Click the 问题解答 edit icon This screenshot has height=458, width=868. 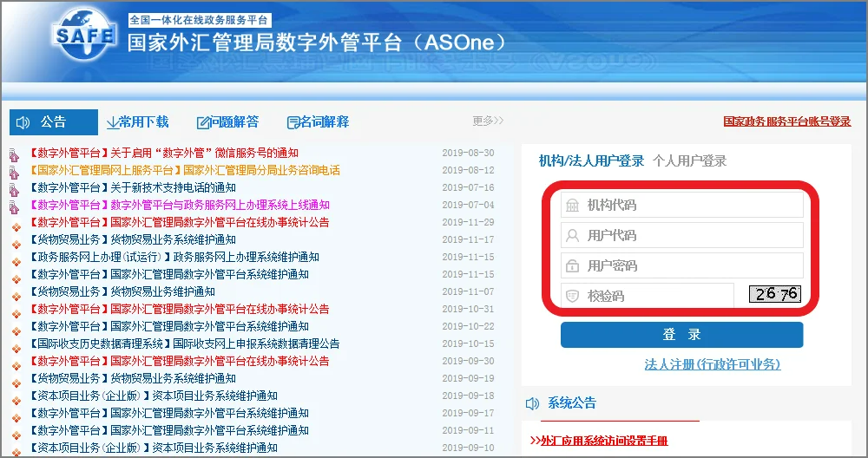[x=204, y=122]
